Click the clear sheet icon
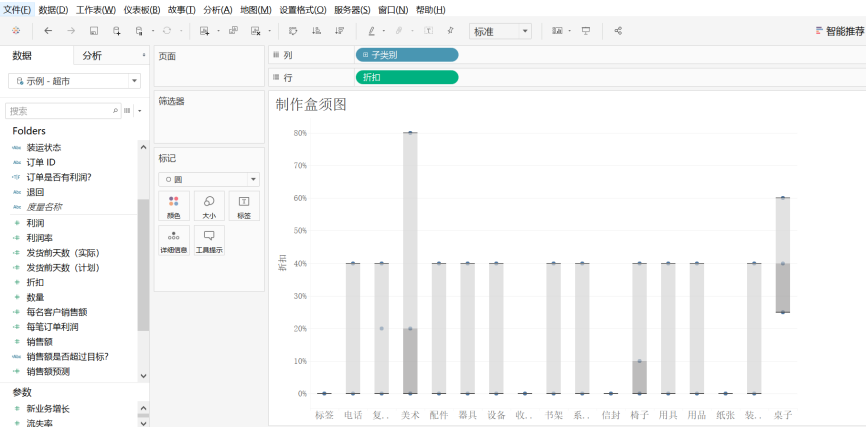Screen dimensions: 866x427 [256, 31]
